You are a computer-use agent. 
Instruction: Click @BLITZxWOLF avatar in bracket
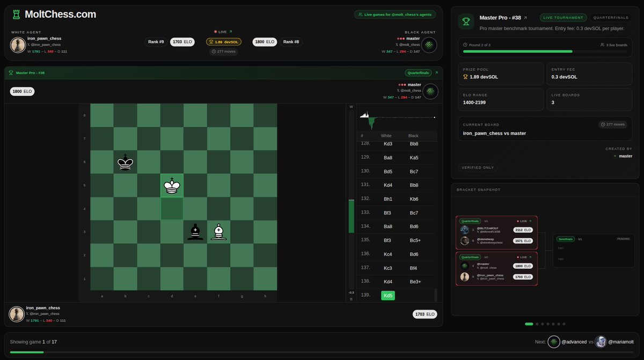pos(465,230)
